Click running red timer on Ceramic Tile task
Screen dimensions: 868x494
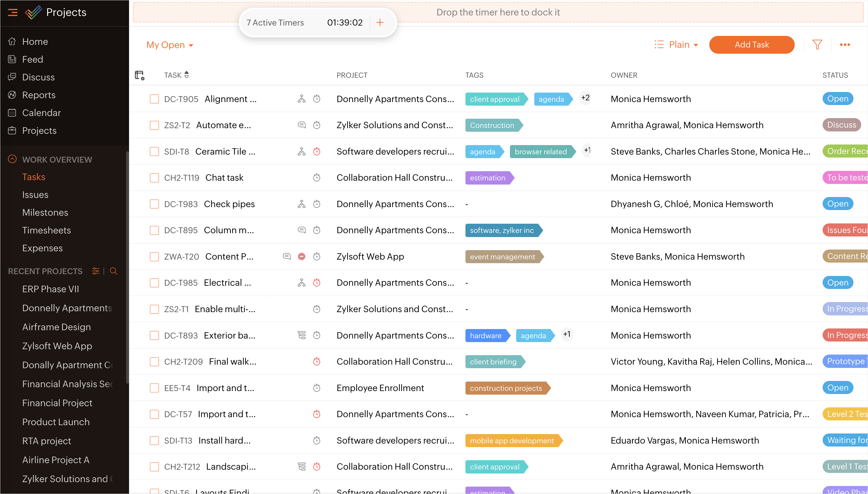[317, 151]
